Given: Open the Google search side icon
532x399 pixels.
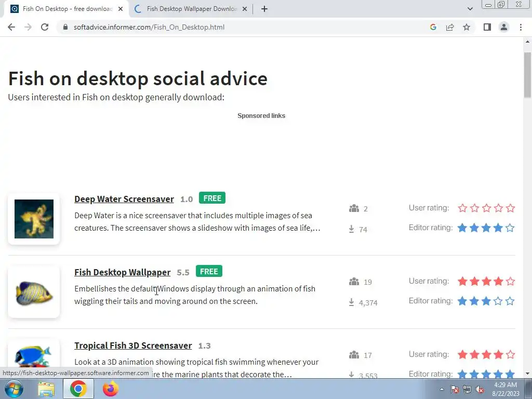Looking at the screenshot, I should (x=433, y=27).
